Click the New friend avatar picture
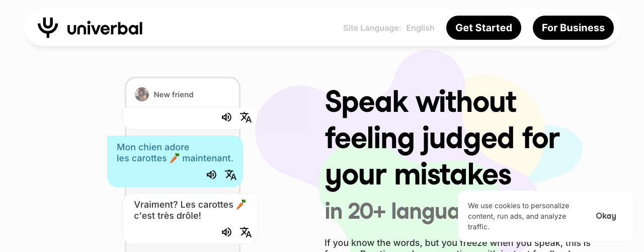644x252 pixels. [142, 94]
